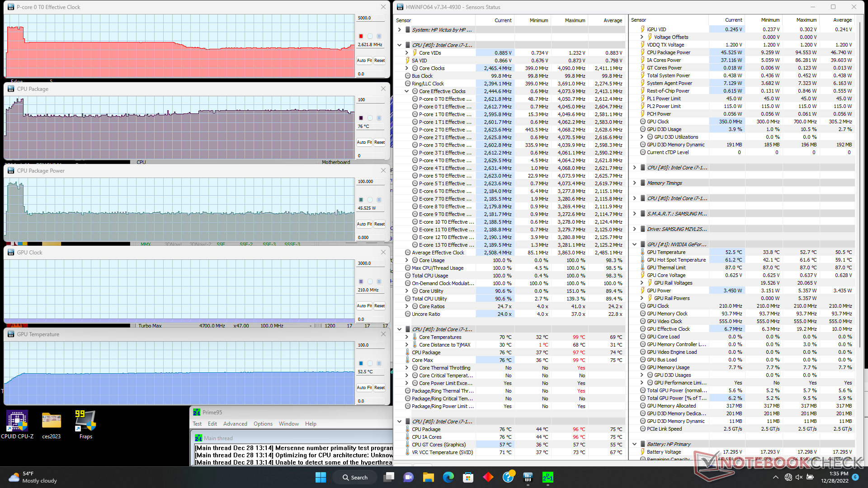Image resolution: width=868 pixels, height=488 pixels.
Task: Click the weather widget showing 54°F
Action: (x=34, y=477)
